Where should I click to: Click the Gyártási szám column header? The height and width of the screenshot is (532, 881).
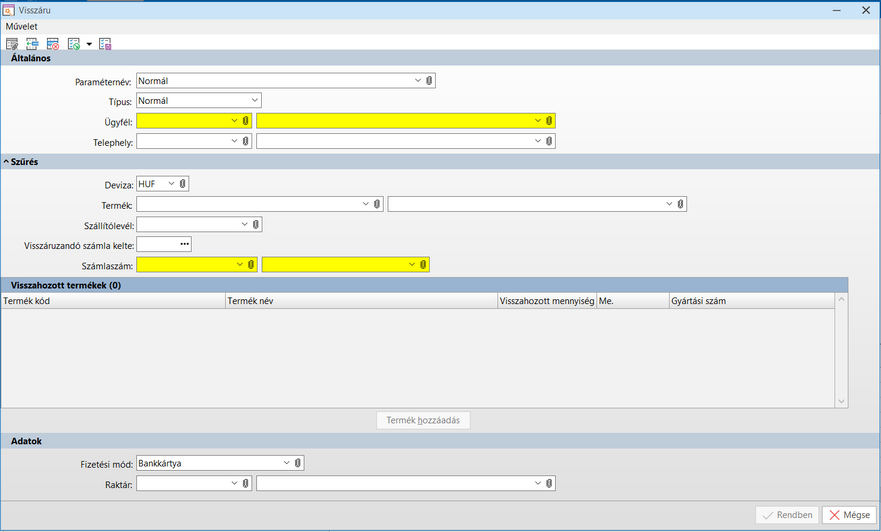752,301
